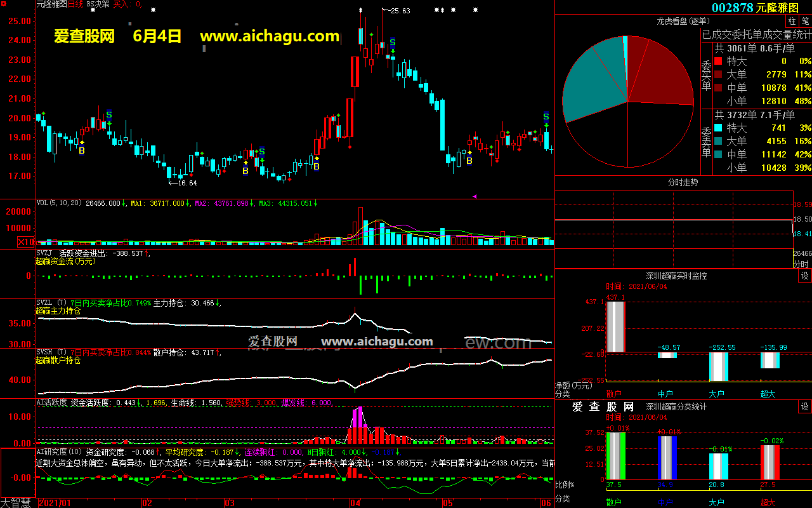Open 设 settings for 深圳超赢分类统计
The height and width of the screenshot is (508, 812).
804,406
